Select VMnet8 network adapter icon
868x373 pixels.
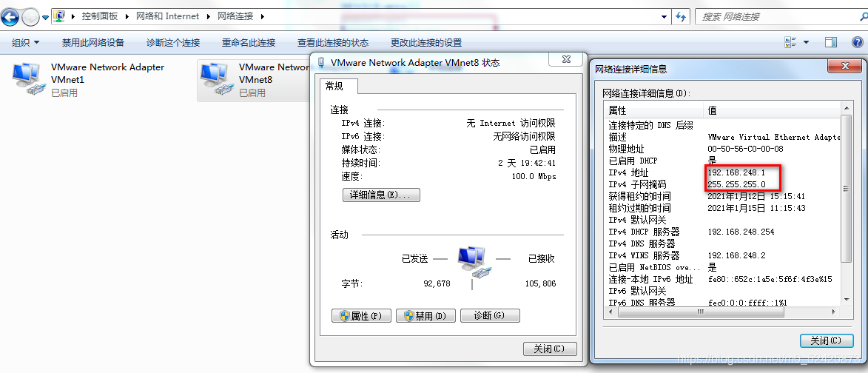pyautogui.click(x=215, y=80)
